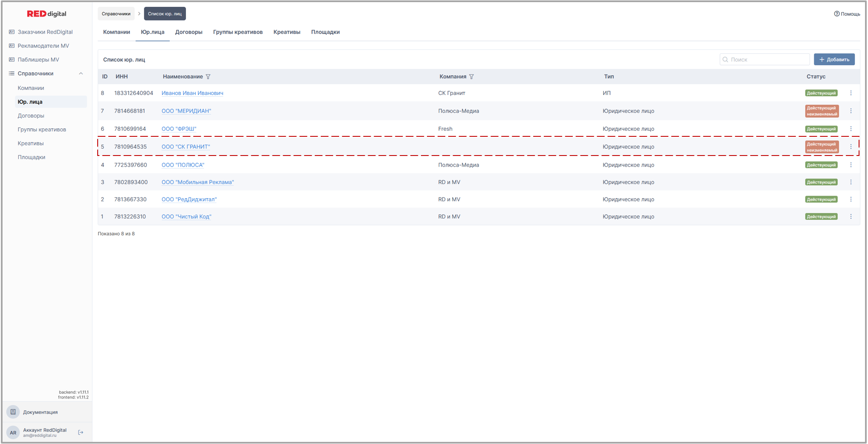Click the filter icon beside Компания
The height and width of the screenshot is (444, 868).
tap(471, 77)
